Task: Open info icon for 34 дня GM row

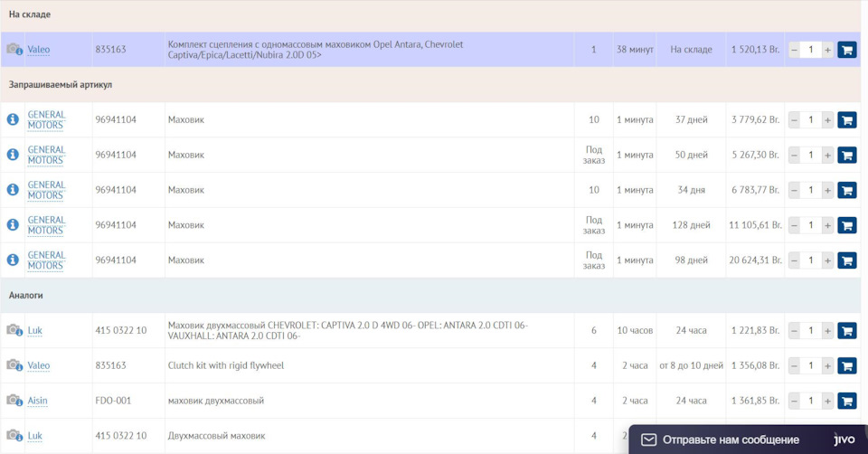Action: tap(13, 189)
